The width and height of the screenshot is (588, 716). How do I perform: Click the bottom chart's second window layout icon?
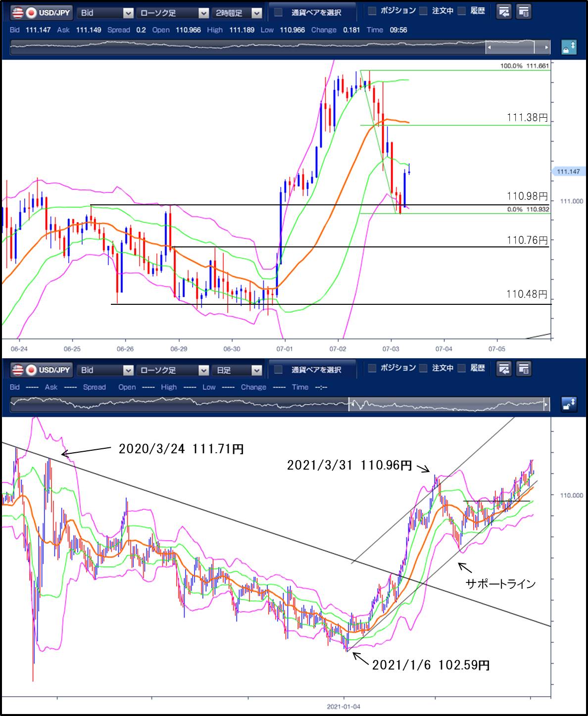click(524, 369)
